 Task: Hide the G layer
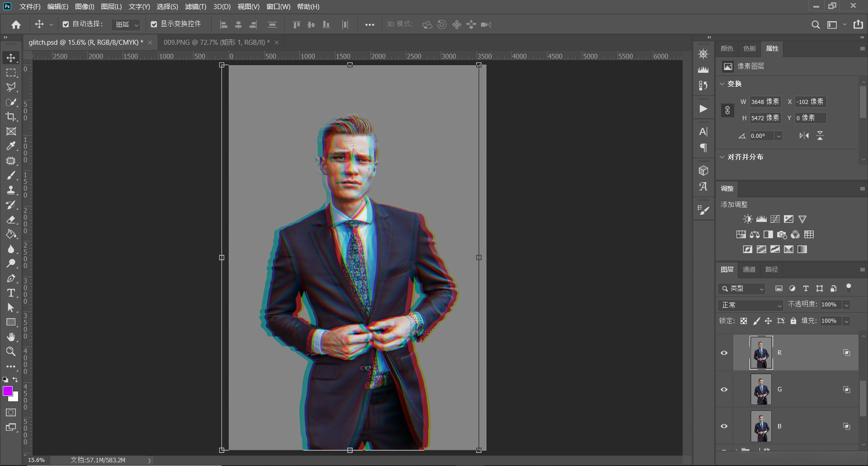[724, 390]
